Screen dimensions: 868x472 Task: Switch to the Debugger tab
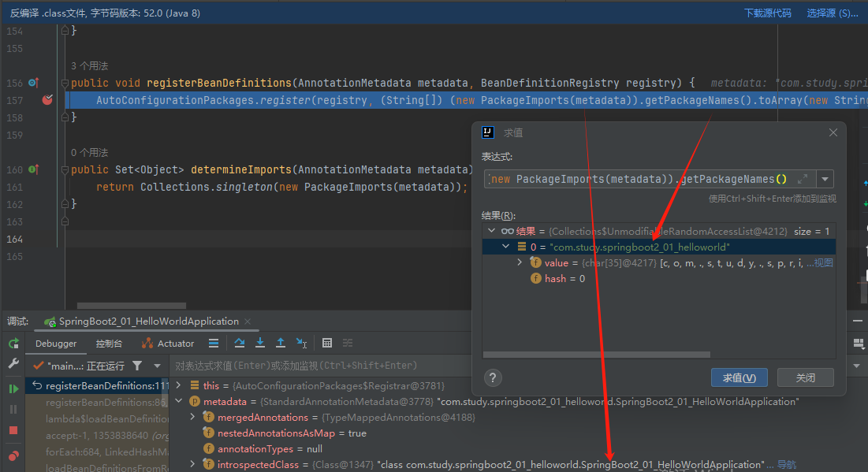(x=56, y=344)
